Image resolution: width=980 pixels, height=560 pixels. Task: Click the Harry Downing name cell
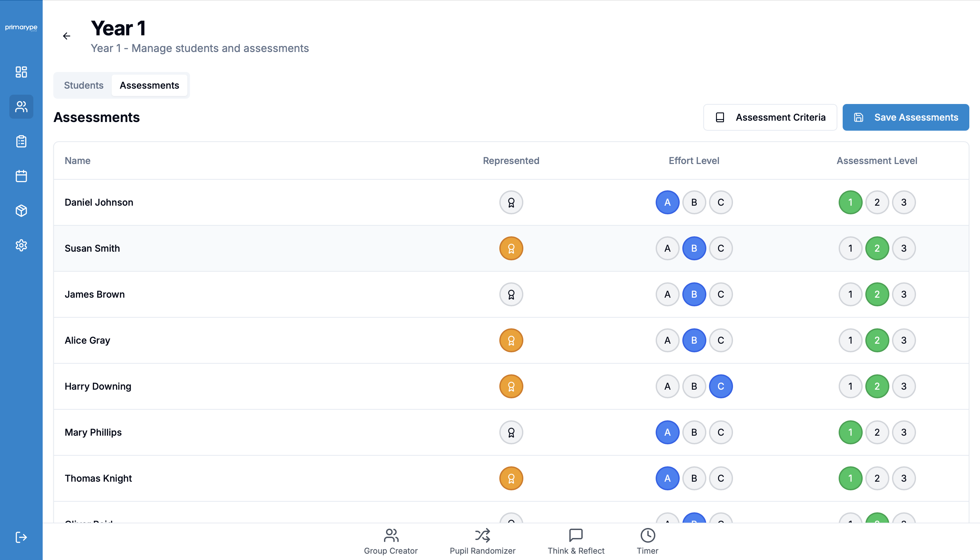point(98,386)
